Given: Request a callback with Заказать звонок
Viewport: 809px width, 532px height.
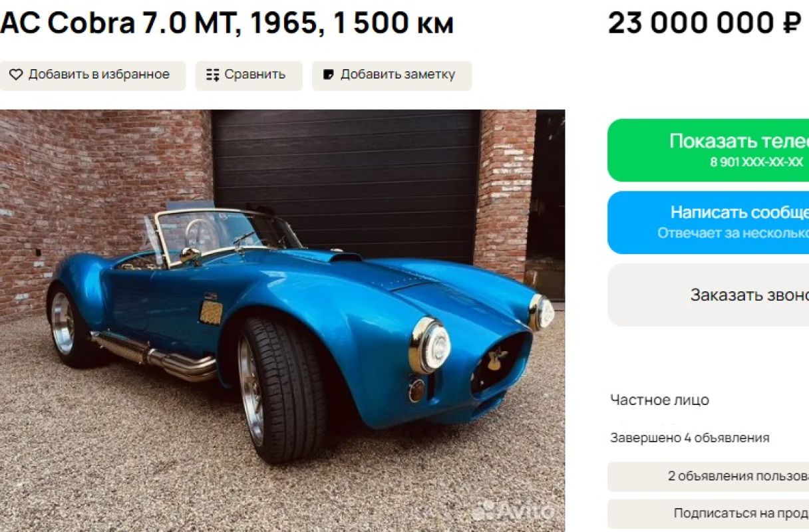Looking at the screenshot, I should [x=708, y=295].
